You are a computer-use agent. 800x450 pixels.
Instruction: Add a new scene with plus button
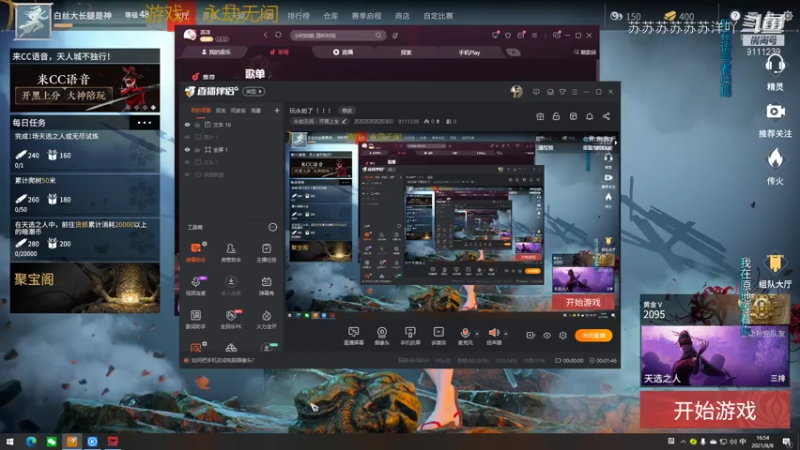(x=277, y=110)
